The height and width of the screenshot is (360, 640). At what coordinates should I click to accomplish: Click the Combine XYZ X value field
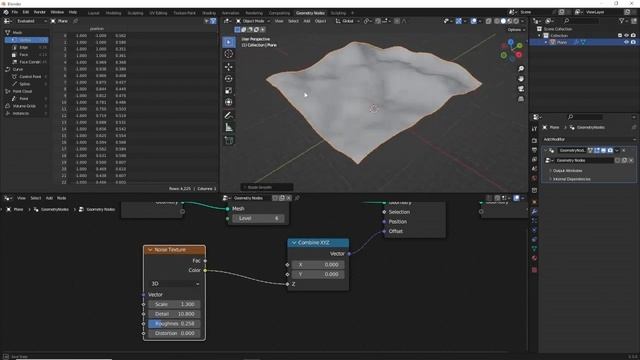coord(318,265)
